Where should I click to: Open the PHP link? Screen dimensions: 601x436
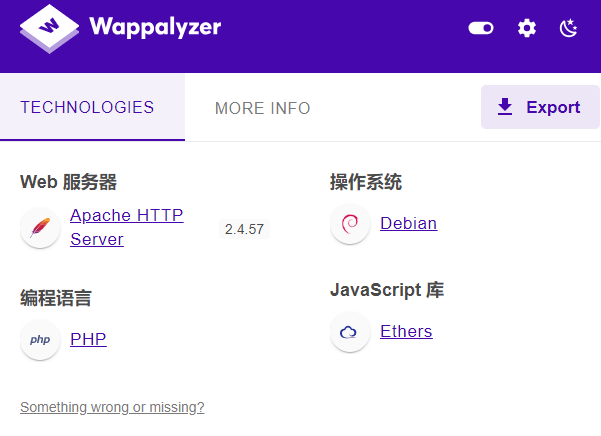88,339
